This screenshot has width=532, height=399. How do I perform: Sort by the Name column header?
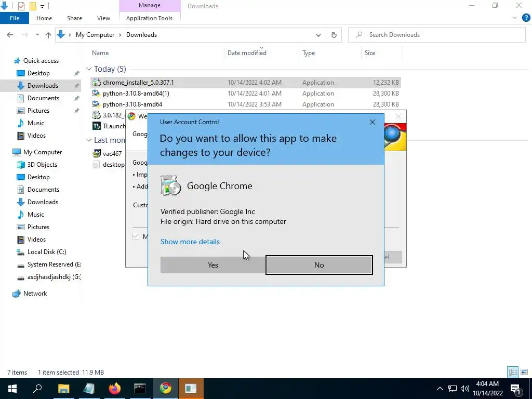tap(100, 53)
